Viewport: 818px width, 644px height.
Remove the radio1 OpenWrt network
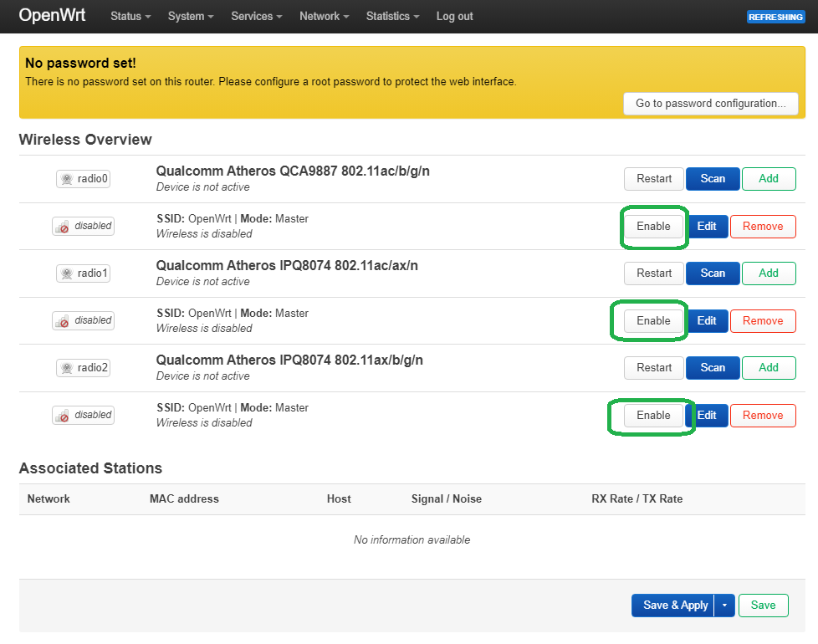pyautogui.click(x=763, y=320)
